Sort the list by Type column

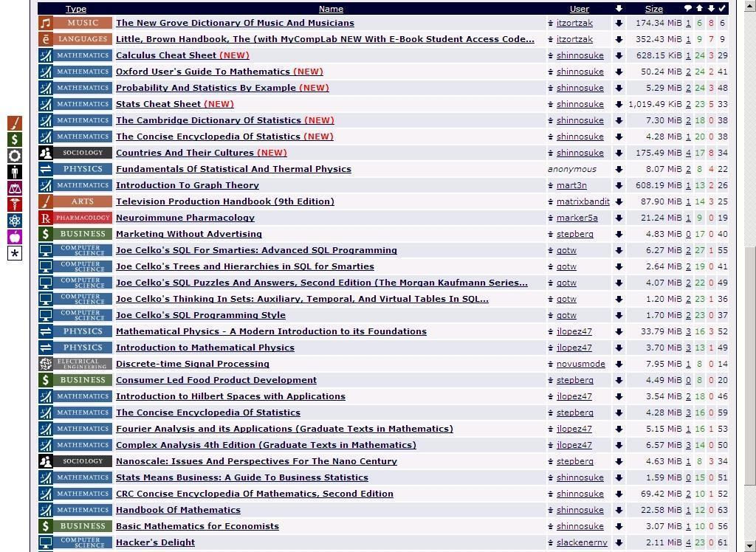[76, 9]
